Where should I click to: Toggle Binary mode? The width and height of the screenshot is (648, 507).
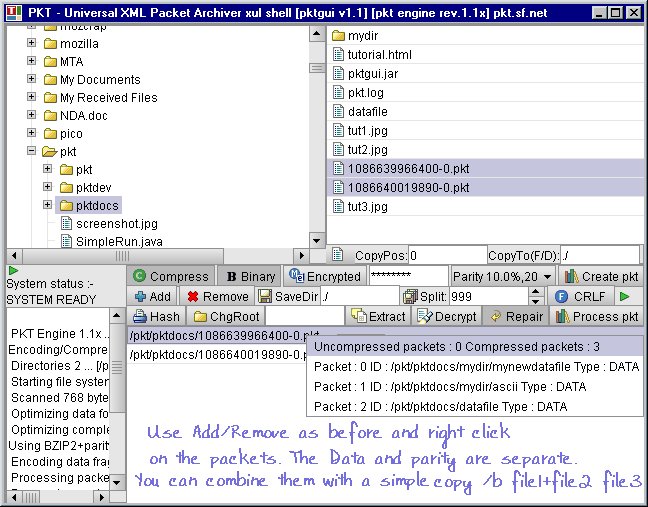[249, 276]
